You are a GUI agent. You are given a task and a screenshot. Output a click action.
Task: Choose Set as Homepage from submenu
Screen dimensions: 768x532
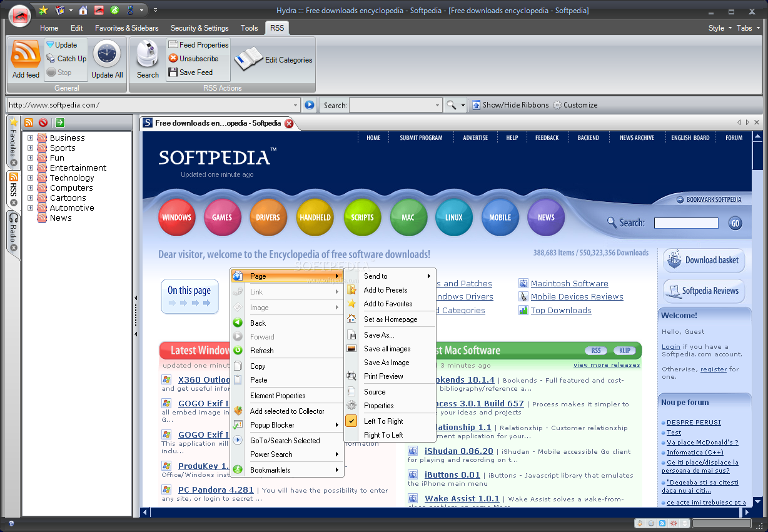(x=390, y=319)
